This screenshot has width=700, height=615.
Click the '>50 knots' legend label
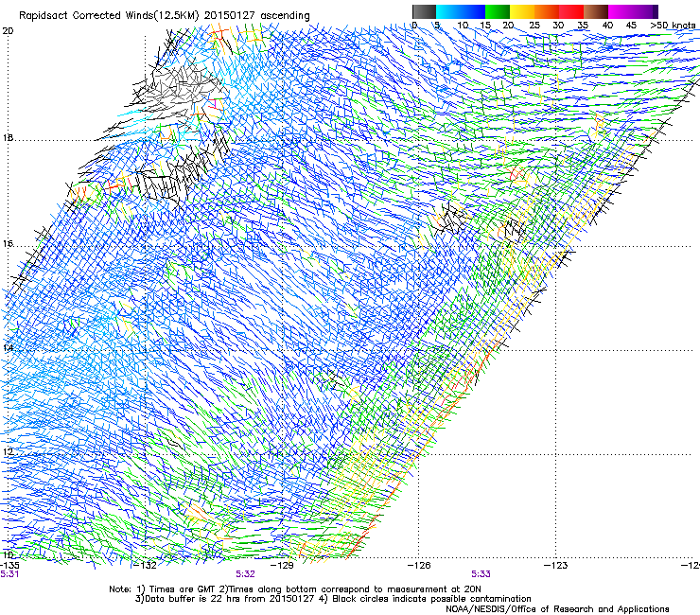[x=673, y=26]
